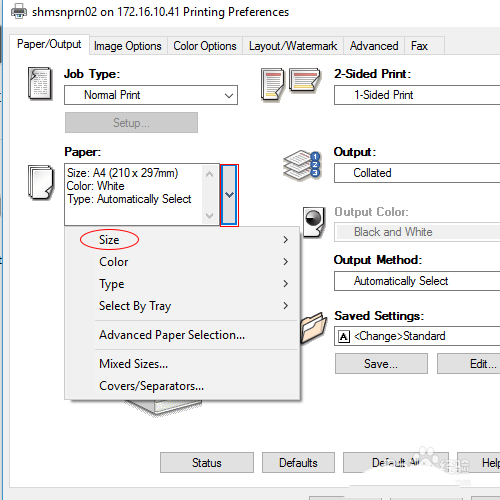Switch to the Layout/Watermark tab
This screenshot has height=500, width=500.
[293, 46]
